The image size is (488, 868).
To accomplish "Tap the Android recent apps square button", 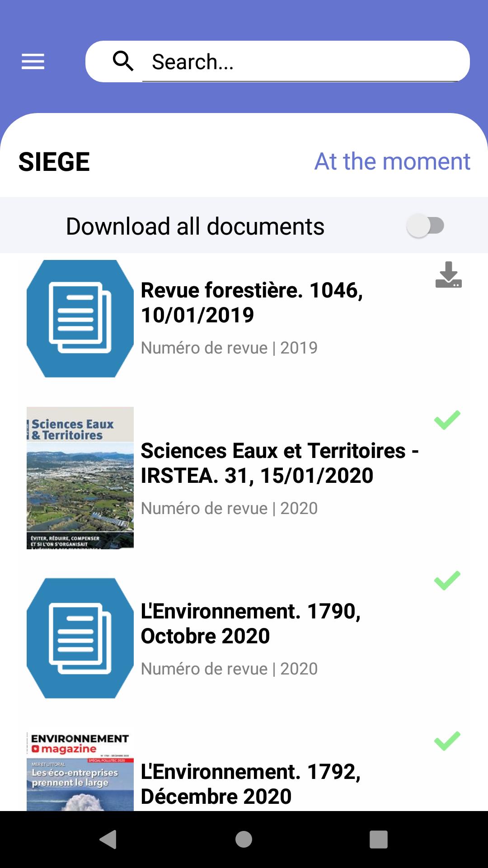I will click(x=379, y=840).
